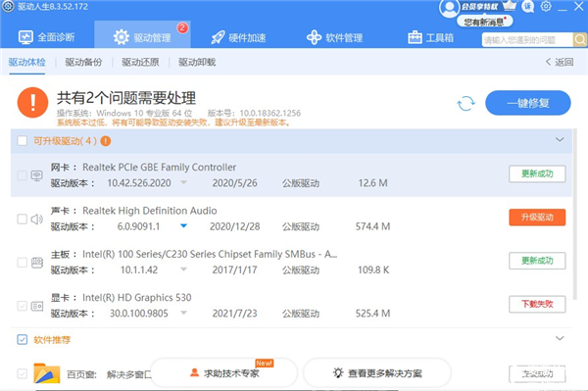Toggle the 百页窗 software checkbox
This screenshot has height=391, width=588.
(x=23, y=373)
